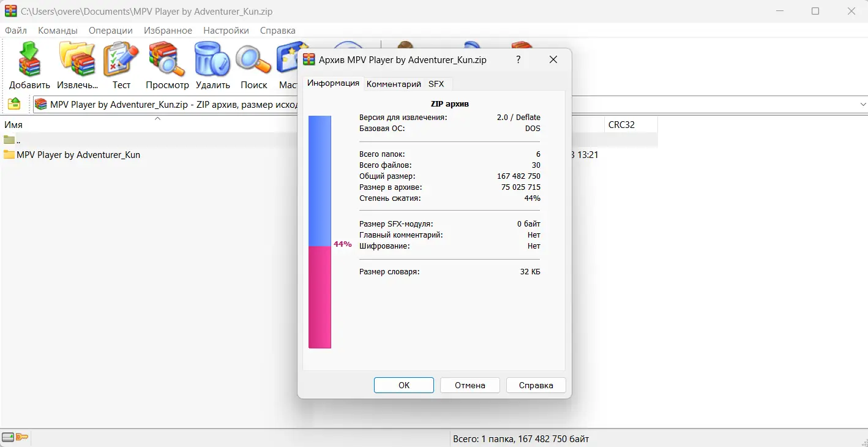
Task: Close the Архив info dialog with X
Action: pos(553,59)
